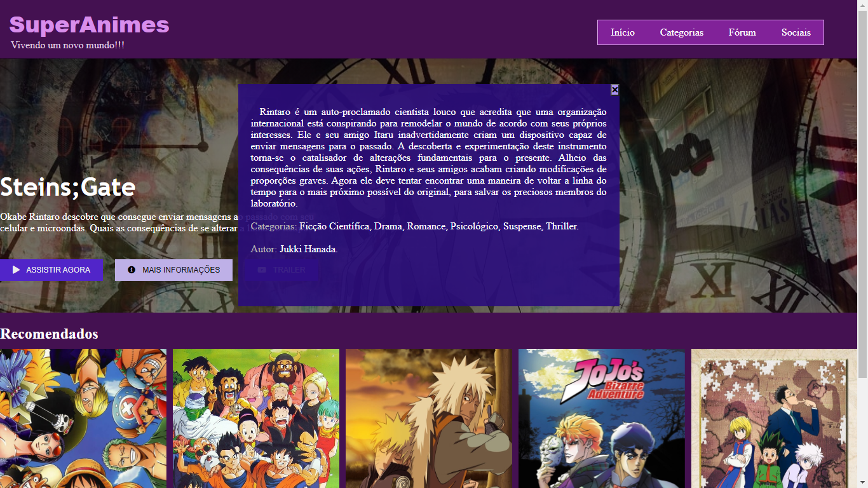Open the JoJo's Bizarre Adventure thumbnail

(x=600, y=419)
